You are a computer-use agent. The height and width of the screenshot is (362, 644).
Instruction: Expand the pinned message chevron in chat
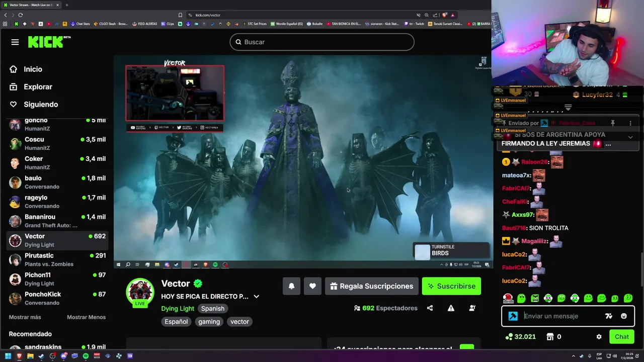tap(630, 137)
